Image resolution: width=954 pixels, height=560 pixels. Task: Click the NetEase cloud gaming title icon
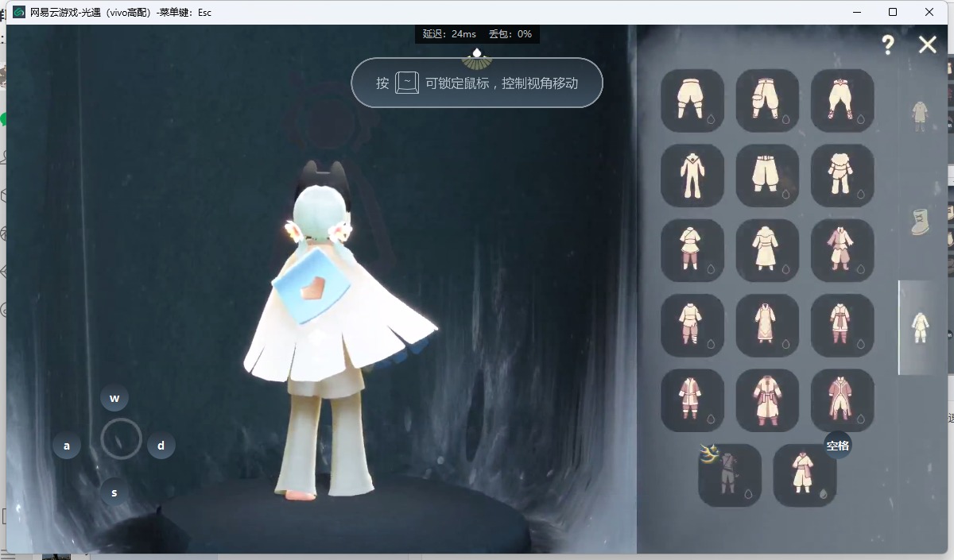click(x=19, y=12)
